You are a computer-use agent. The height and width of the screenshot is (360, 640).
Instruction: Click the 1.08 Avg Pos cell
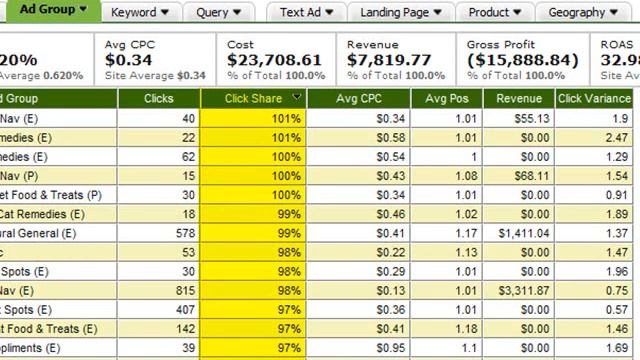click(447, 176)
